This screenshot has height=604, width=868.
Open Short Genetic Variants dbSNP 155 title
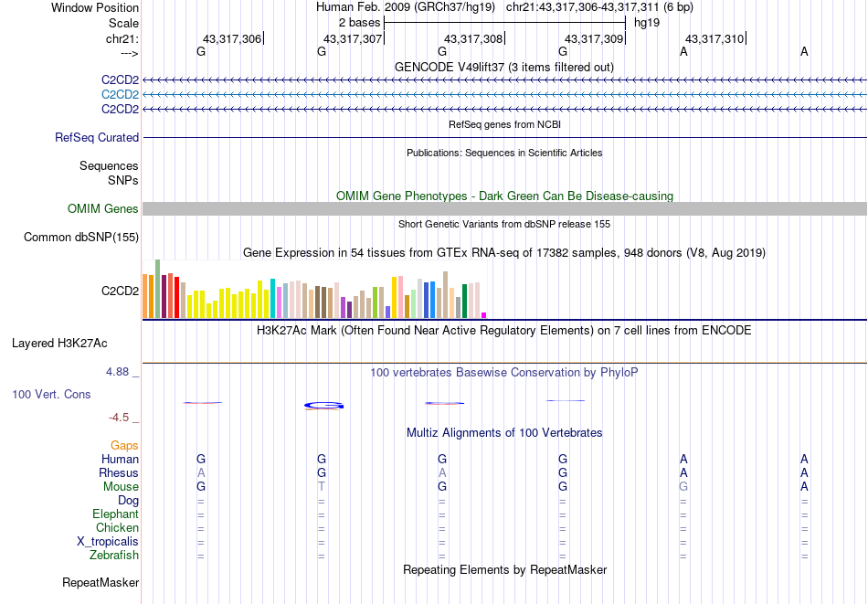click(x=504, y=224)
